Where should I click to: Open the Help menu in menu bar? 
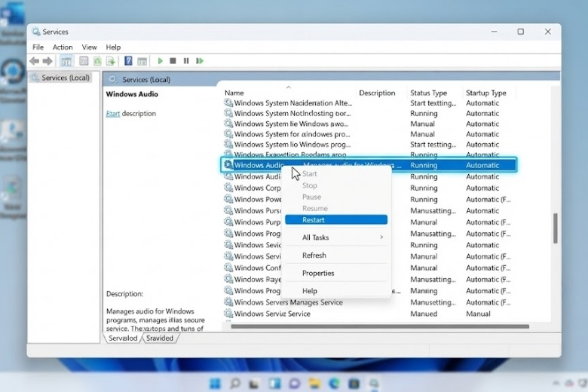[x=113, y=47]
